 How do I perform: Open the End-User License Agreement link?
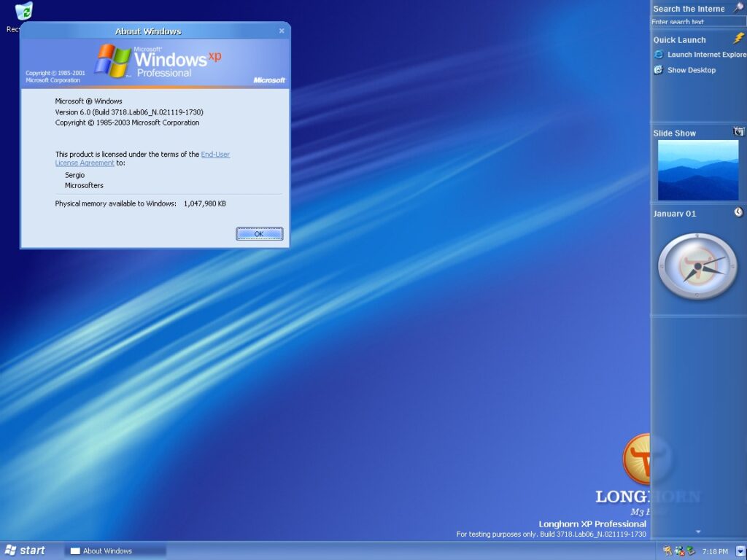click(x=214, y=154)
